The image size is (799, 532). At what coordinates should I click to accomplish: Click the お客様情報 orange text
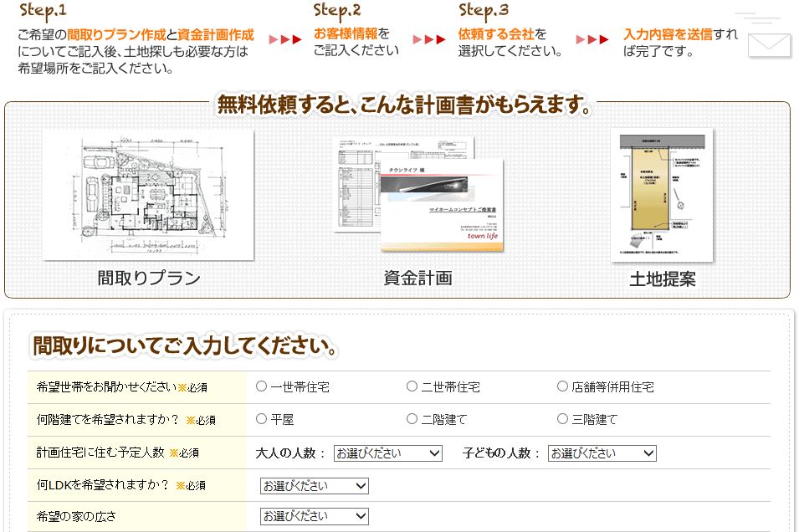(346, 33)
